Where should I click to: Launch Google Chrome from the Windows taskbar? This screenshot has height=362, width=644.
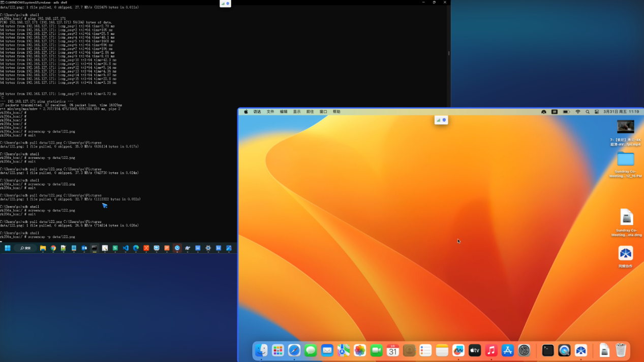point(53,248)
